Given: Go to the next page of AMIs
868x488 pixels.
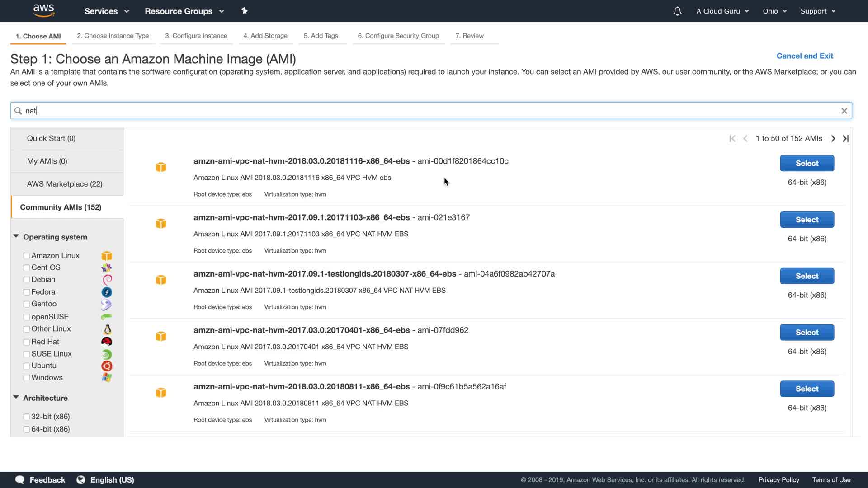Looking at the screenshot, I should [x=833, y=139].
